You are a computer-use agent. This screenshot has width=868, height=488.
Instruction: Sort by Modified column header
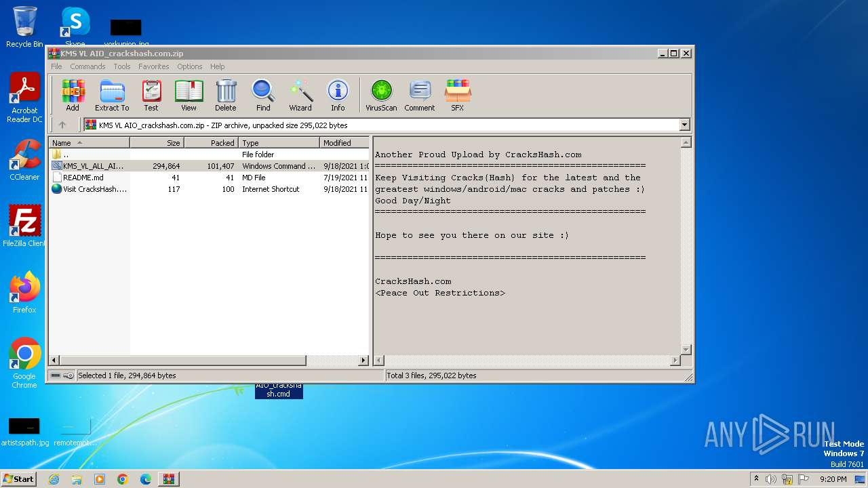tap(344, 142)
